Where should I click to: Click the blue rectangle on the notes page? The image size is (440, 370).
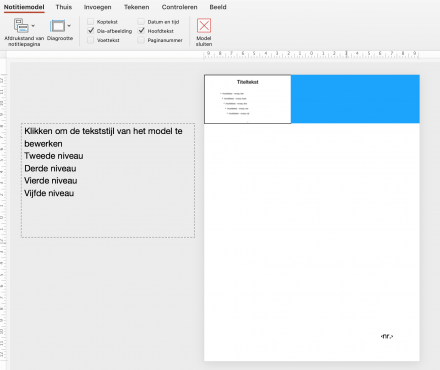point(355,99)
